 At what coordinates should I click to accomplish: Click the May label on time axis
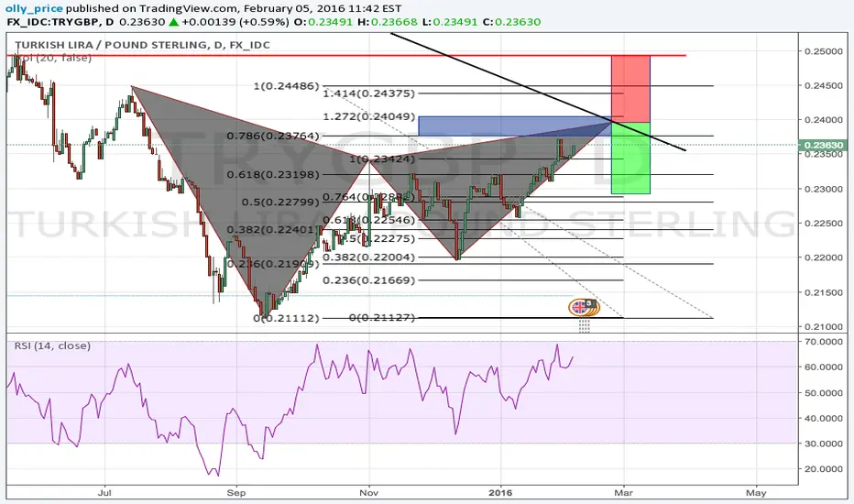pyautogui.click(x=756, y=493)
